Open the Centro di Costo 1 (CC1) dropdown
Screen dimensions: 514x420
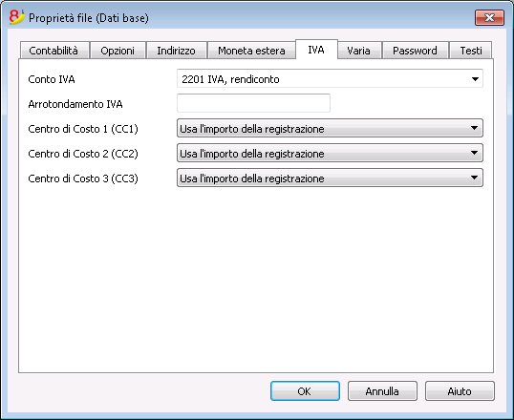(x=330, y=128)
